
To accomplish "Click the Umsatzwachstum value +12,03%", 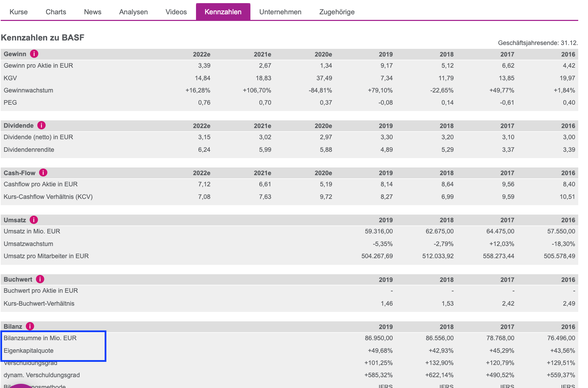I will [502, 244].
